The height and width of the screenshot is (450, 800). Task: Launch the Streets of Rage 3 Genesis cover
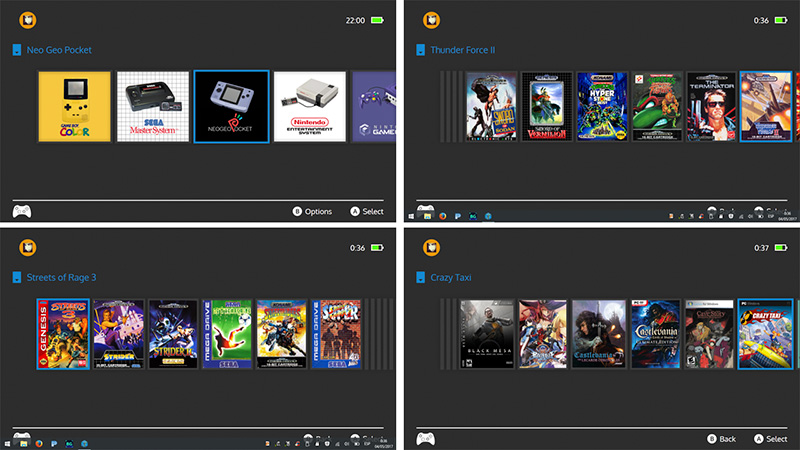point(63,334)
